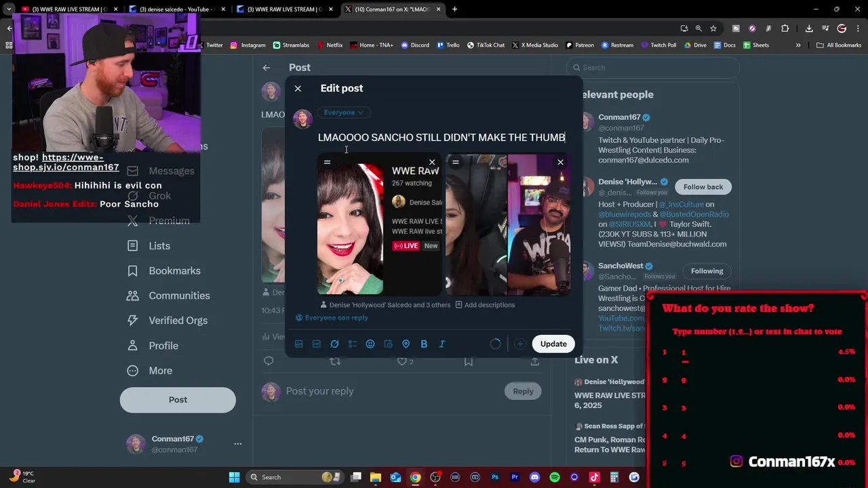Click the repost icon under the post
The width and height of the screenshot is (868, 488).
[x=335, y=362]
